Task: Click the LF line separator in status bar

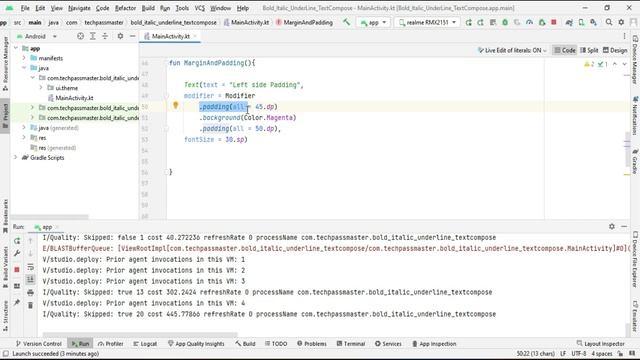Action: pos(563,353)
